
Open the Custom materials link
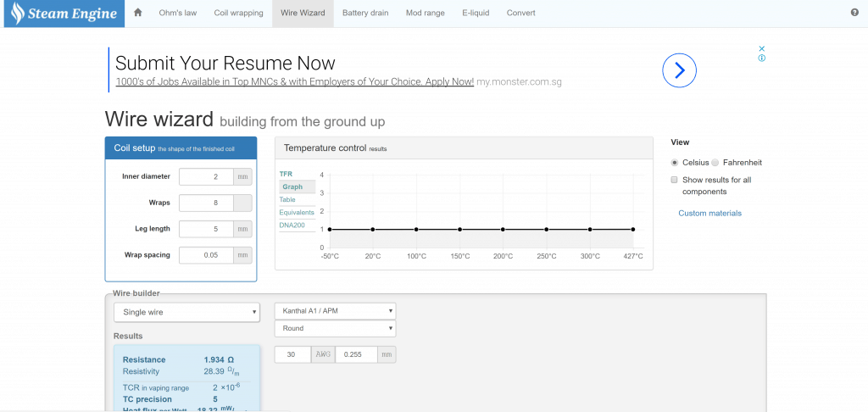coord(709,214)
